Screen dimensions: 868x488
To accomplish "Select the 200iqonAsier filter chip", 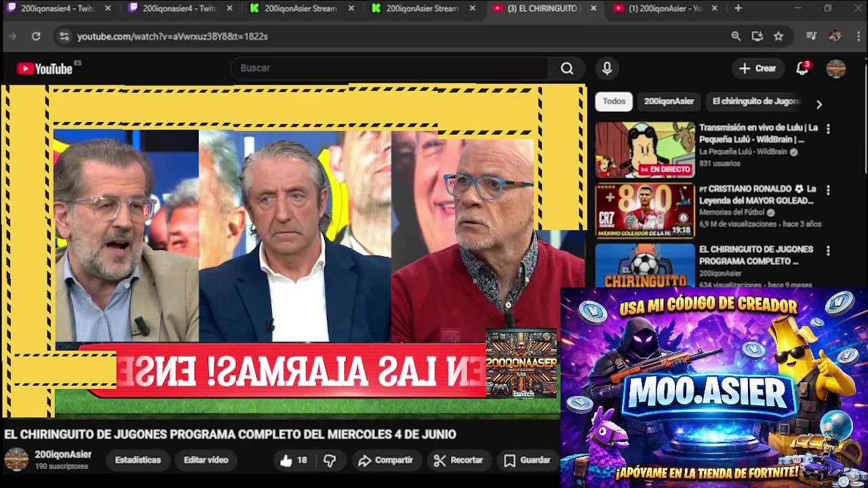I will click(669, 102).
